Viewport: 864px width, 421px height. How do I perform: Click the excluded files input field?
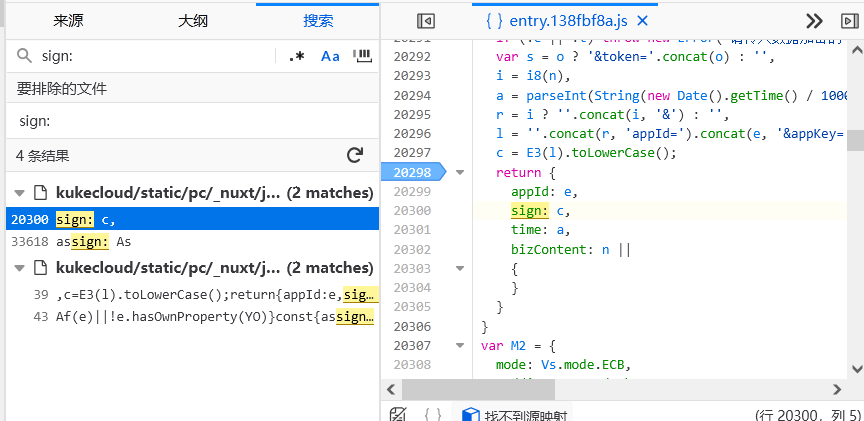point(190,121)
